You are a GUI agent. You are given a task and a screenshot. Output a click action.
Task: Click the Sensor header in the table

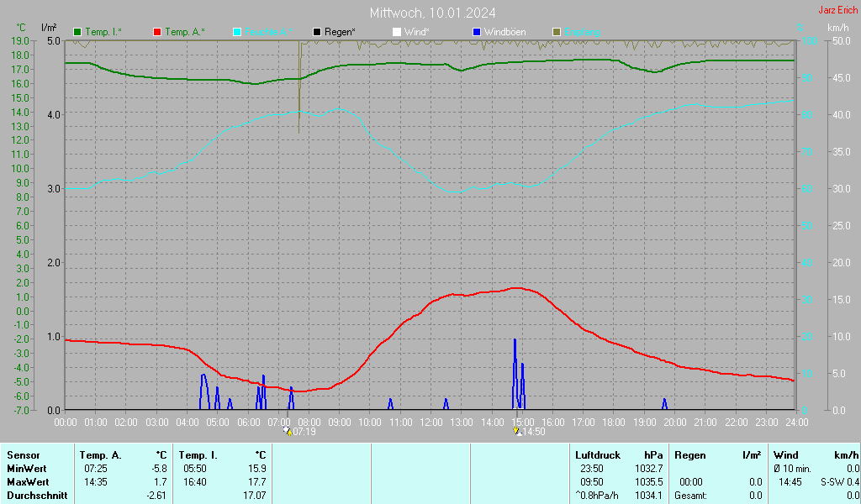tap(24, 454)
